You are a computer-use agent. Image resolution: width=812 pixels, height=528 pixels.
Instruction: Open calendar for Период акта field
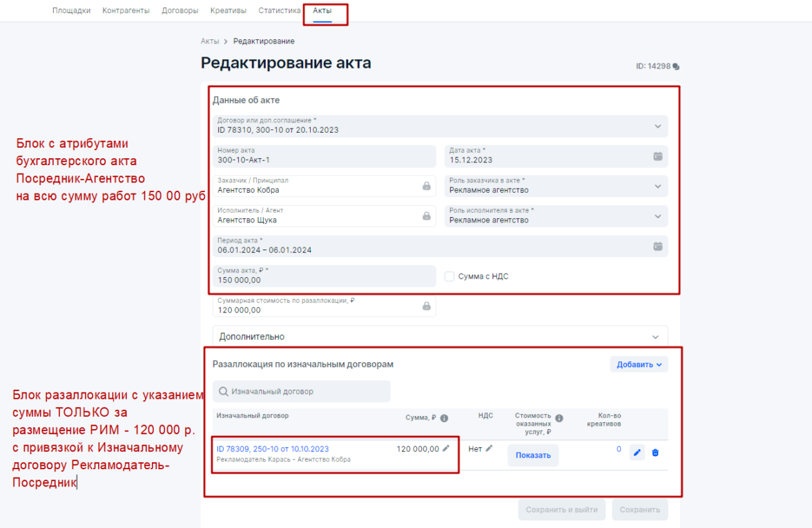click(x=657, y=246)
